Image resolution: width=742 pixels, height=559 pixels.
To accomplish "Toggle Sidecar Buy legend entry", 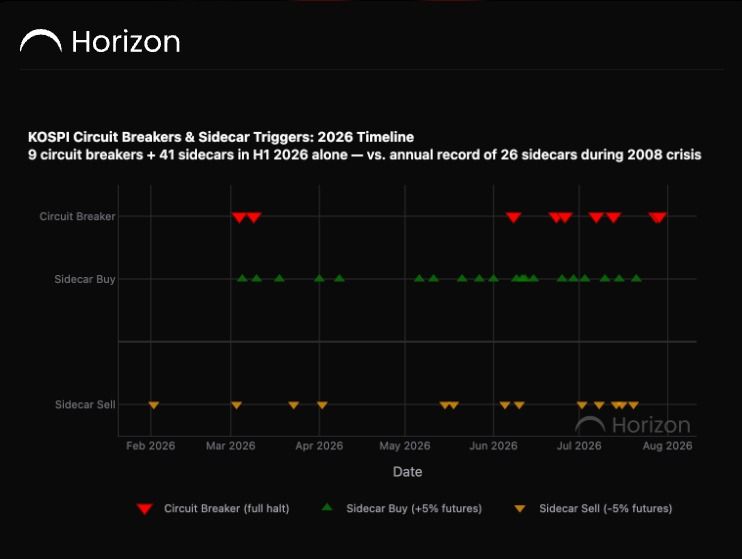I will coord(401,508).
